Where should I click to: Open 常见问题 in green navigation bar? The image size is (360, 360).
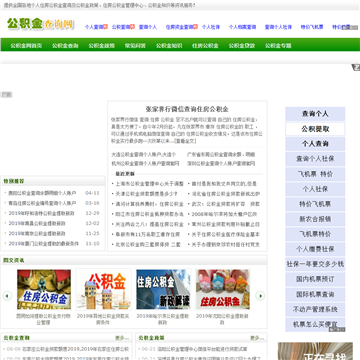[135, 46]
